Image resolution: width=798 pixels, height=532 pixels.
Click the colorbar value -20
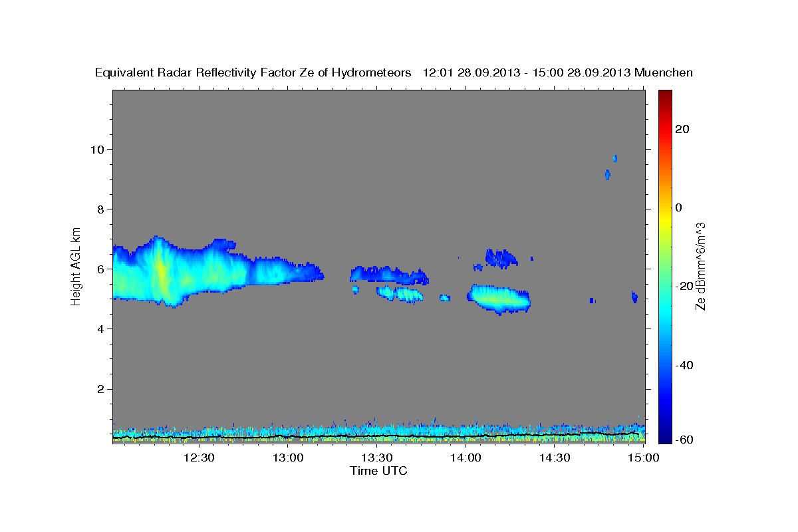pyautogui.click(x=683, y=286)
